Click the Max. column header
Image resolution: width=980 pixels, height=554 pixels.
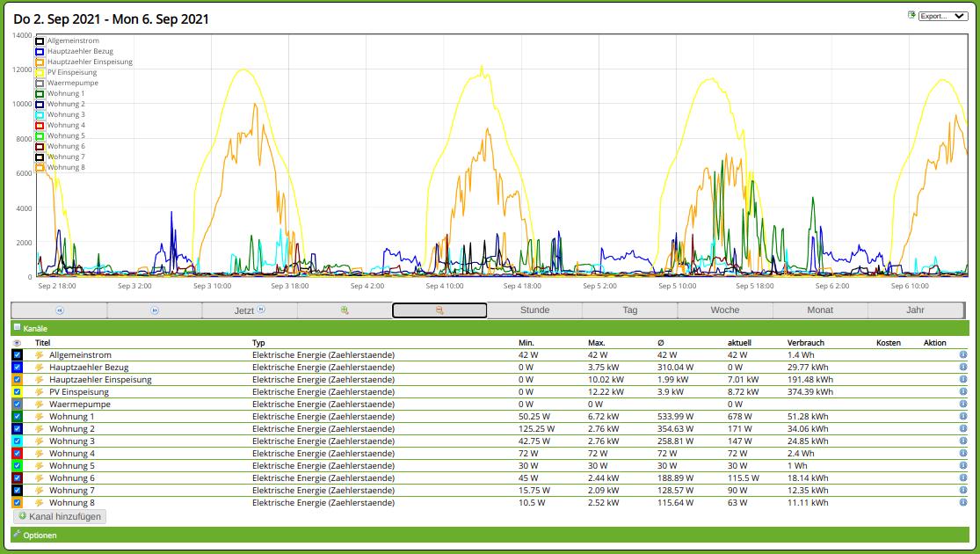[x=596, y=343]
